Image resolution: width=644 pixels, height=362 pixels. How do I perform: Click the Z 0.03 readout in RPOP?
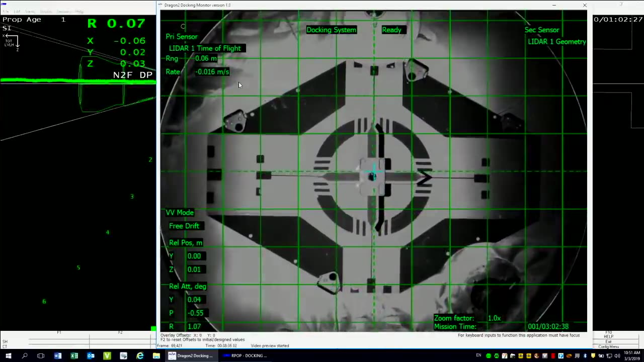(x=116, y=64)
